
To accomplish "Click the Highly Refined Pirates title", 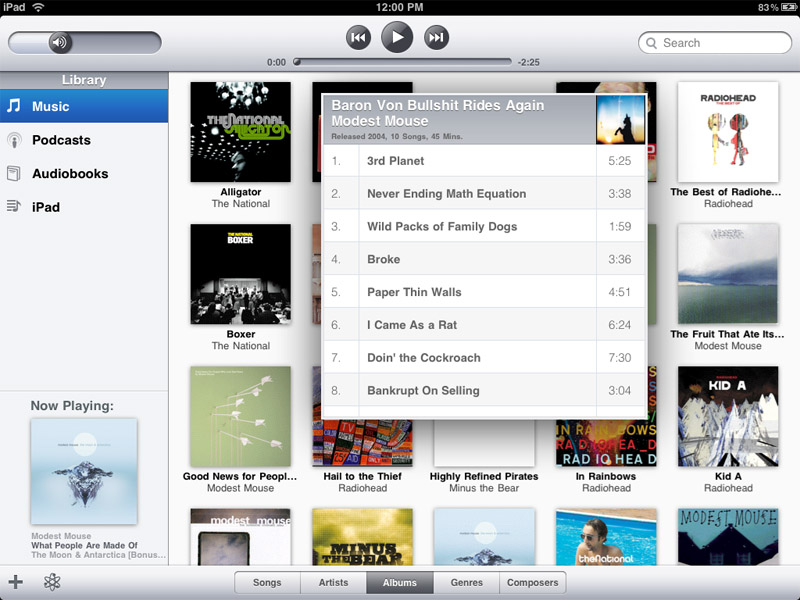I will [x=484, y=476].
